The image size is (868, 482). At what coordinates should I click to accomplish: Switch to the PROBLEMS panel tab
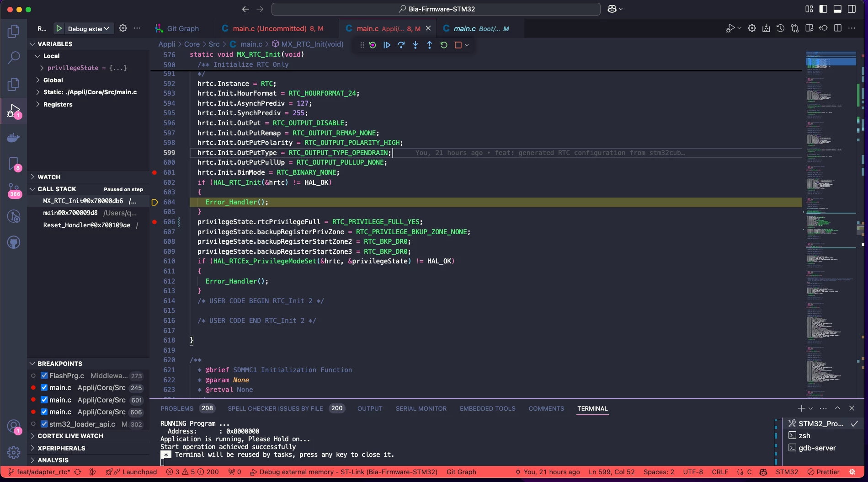[177, 408]
